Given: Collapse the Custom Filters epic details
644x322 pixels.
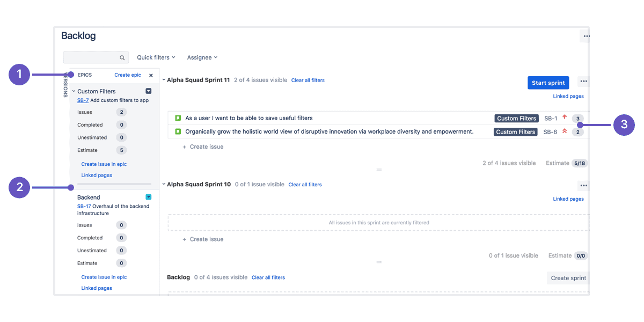Looking at the screenshot, I should (x=73, y=91).
